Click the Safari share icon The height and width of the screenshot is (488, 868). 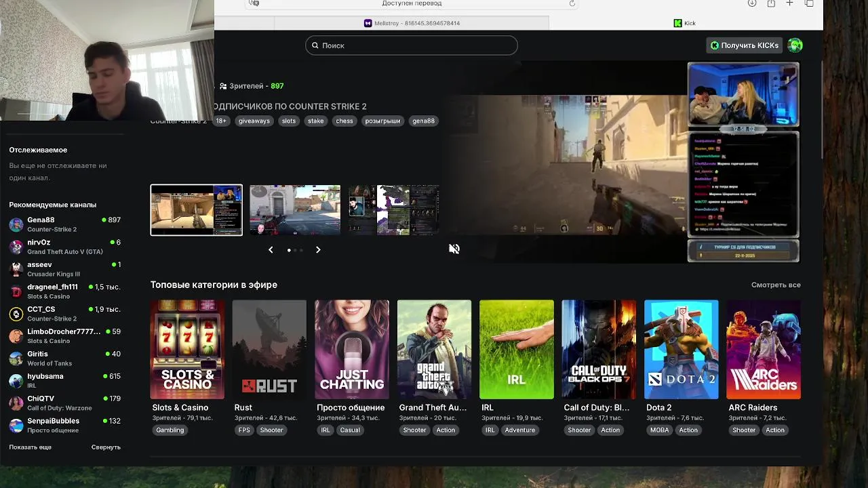click(771, 3)
